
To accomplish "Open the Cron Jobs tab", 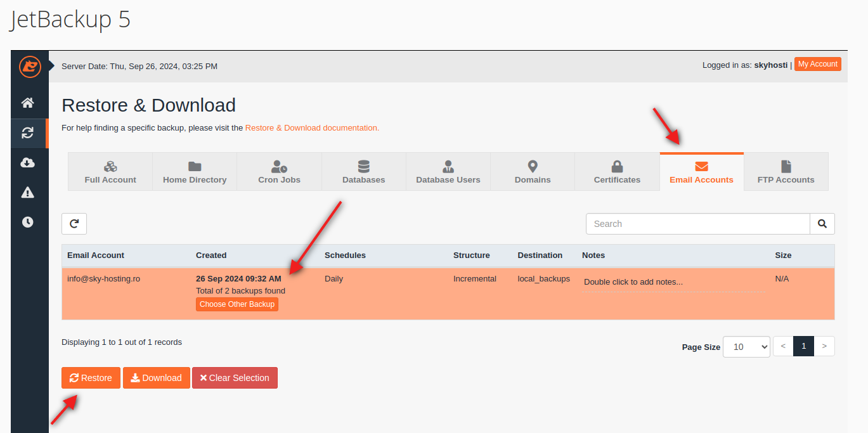I will (x=279, y=172).
